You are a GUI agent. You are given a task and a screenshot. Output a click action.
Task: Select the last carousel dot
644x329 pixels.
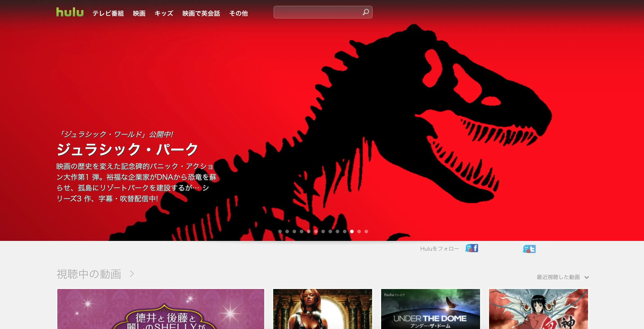366,231
